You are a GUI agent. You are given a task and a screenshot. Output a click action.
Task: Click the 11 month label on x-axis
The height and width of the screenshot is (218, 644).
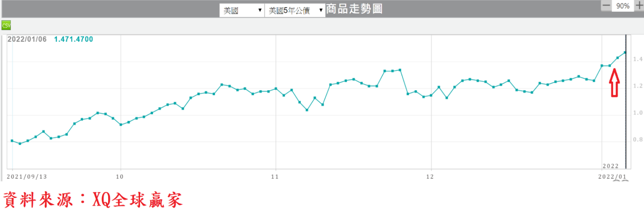point(275,176)
